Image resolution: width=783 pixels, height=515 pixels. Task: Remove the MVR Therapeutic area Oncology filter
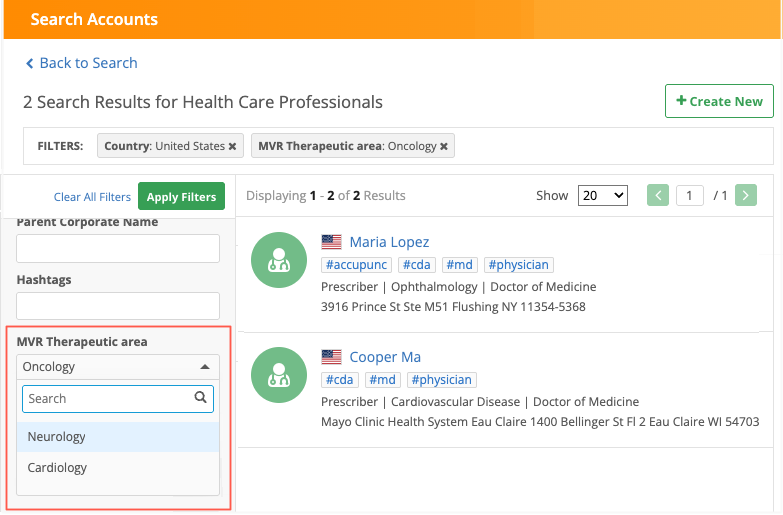[444, 146]
